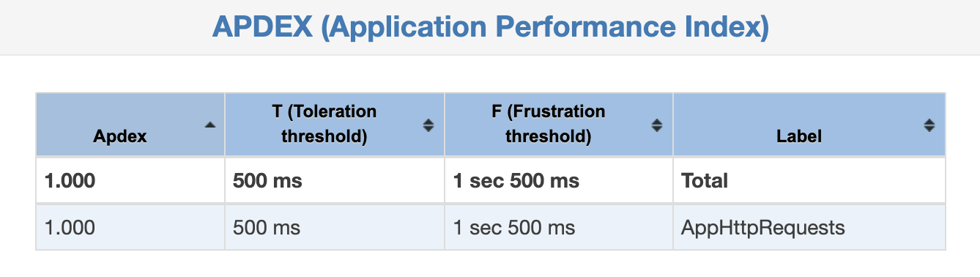Viewport: 980px width, 277px height.
Task: Click 1 sec 500 ms in AppHttpRequests row
Action: click(513, 228)
